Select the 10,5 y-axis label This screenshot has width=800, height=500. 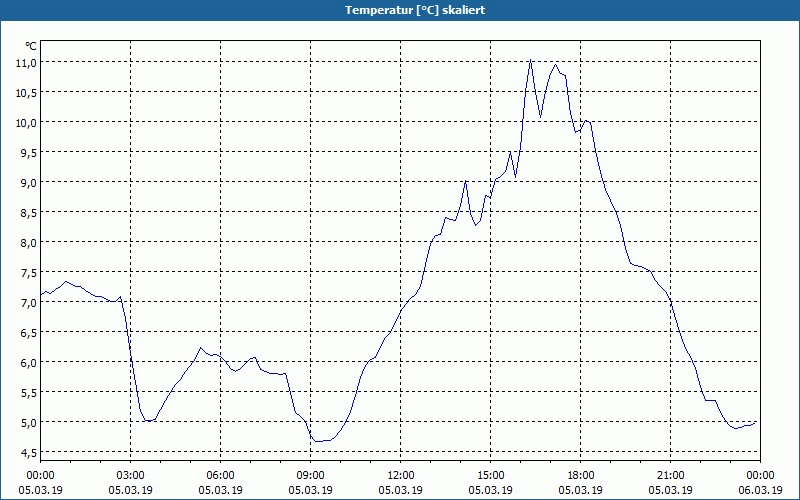click(x=27, y=92)
